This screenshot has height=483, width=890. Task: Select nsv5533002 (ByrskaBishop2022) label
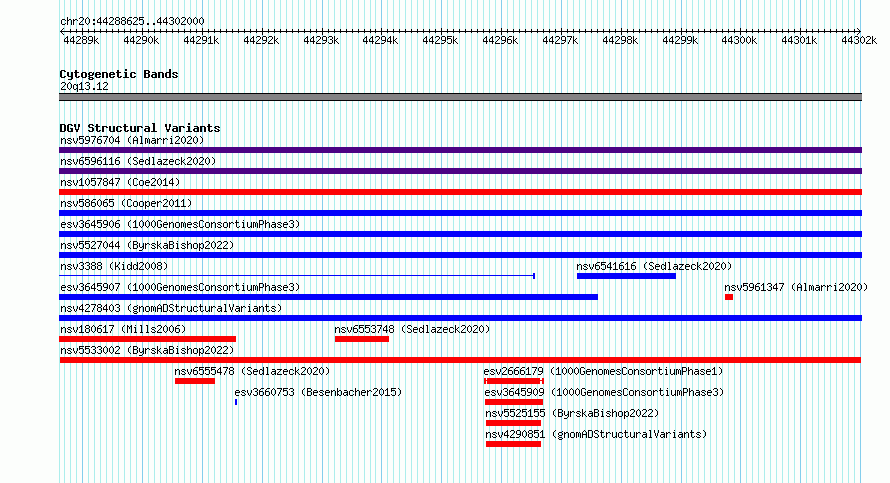(x=147, y=350)
